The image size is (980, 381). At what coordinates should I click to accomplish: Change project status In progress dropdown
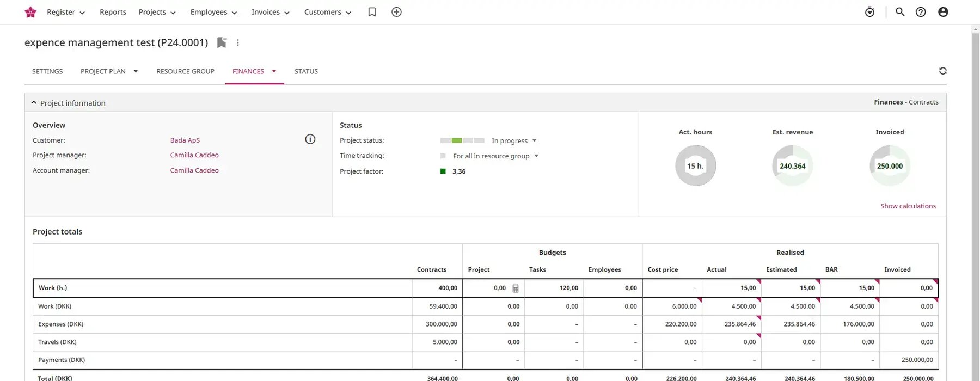pos(514,140)
